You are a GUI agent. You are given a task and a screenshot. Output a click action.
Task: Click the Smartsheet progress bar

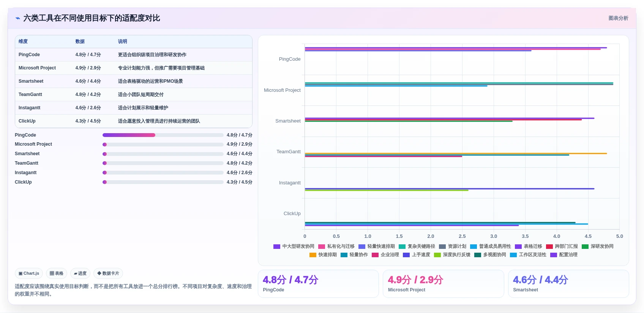pos(163,154)
